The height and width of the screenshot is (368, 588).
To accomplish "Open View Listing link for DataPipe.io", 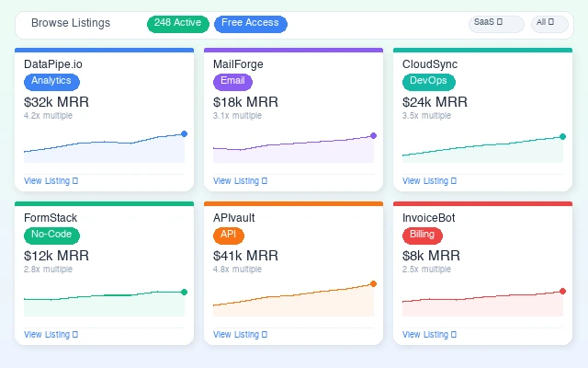I will coord(51,181).
